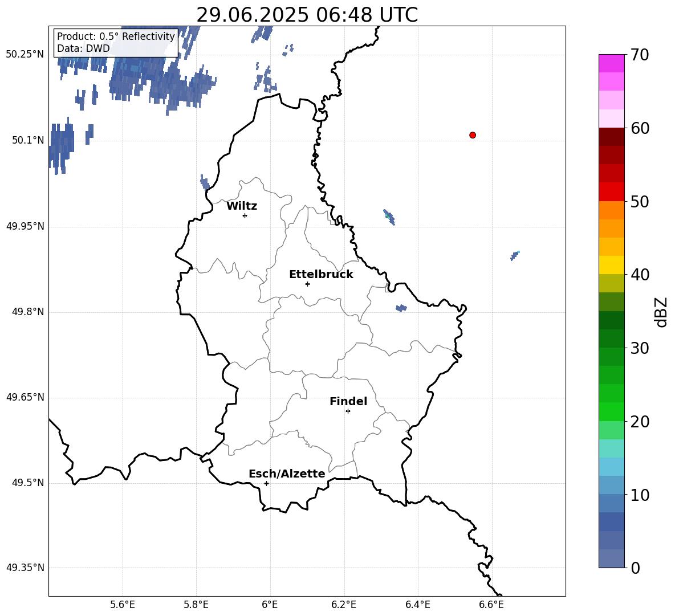
Task: Click the 0 colorbar tick label
Action: (x=636, y=568)
